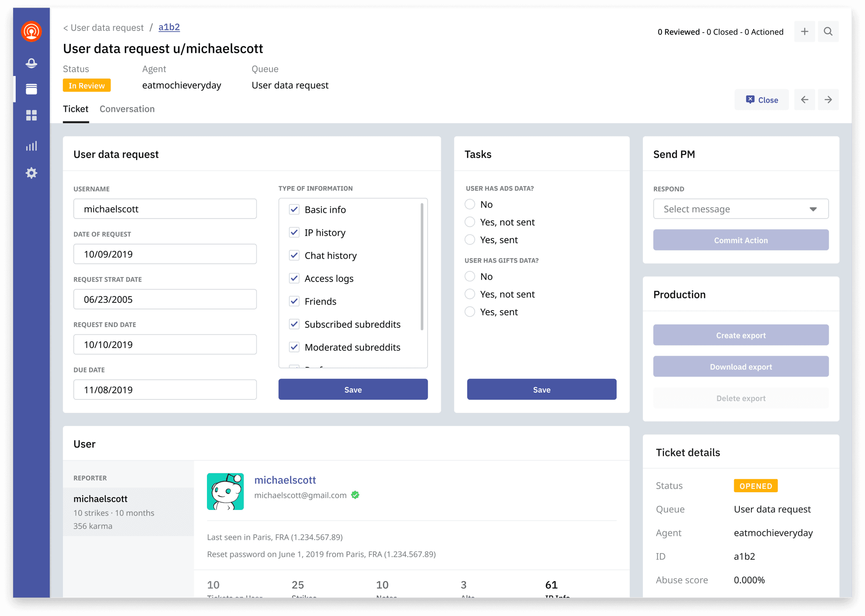Open the bar chart analytics icon

(31, 146)
